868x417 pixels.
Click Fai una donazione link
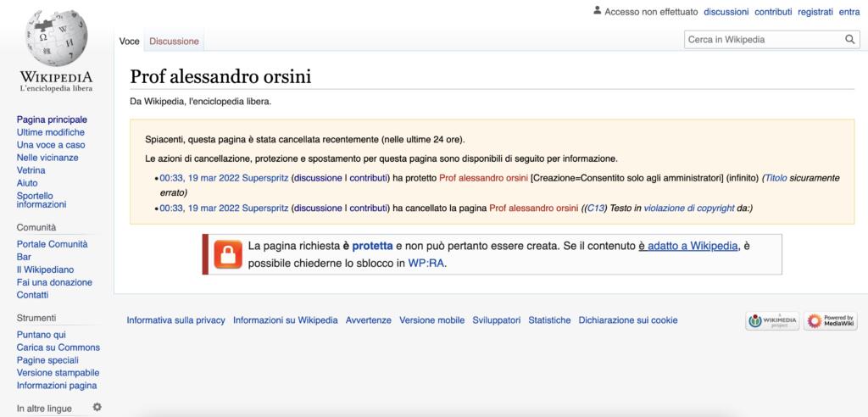(x=54, y=282)
